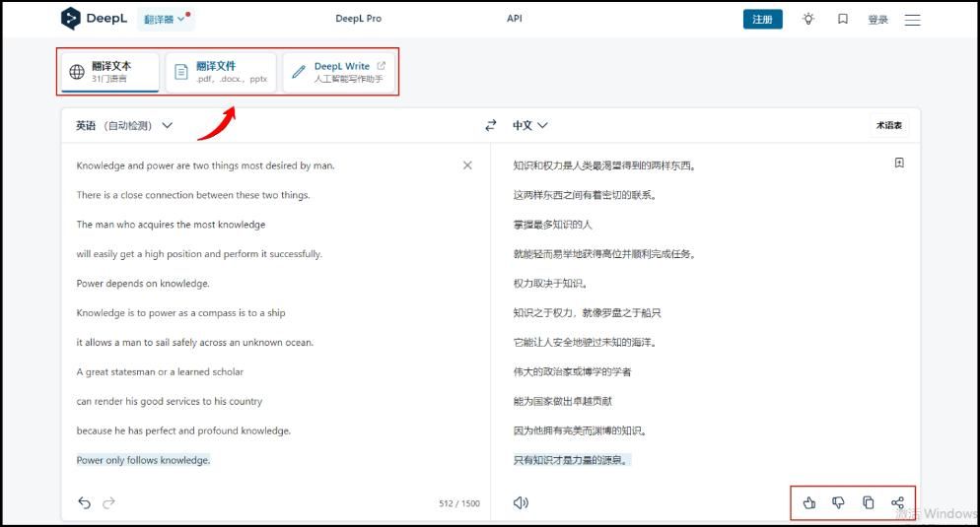Click the 登录 login link

877,20
